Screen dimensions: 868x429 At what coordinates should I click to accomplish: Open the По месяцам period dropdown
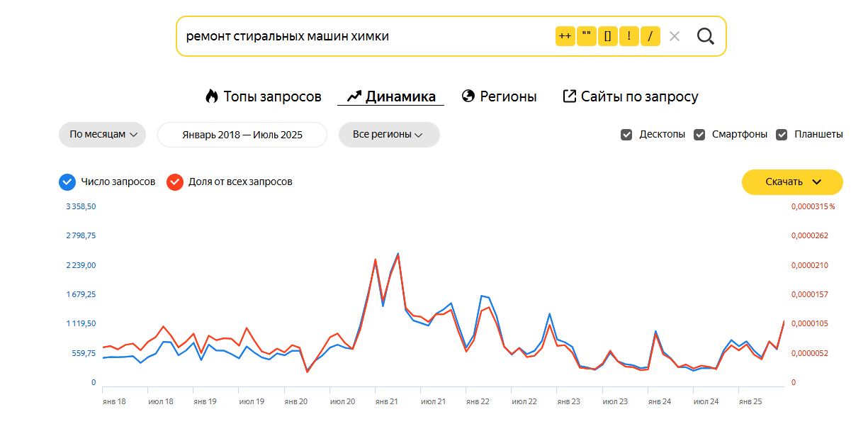pos(103,135)
